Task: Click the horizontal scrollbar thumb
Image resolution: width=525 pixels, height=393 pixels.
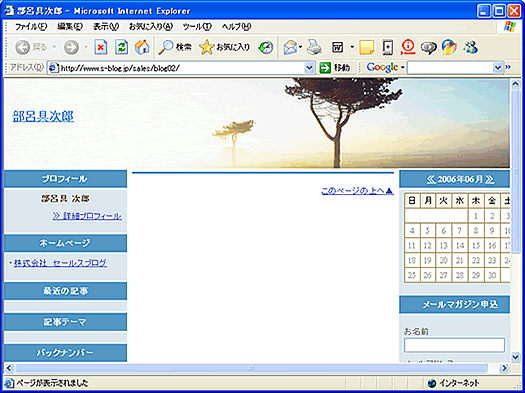Action: [x=251, y=368]
